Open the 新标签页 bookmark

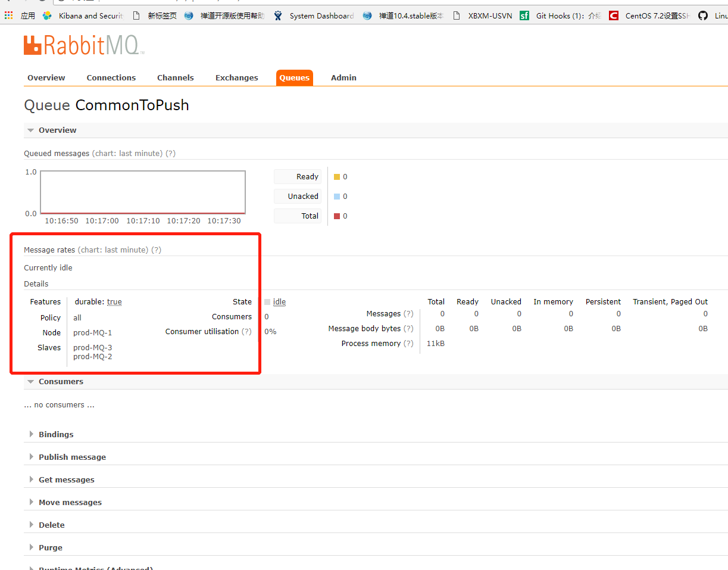click(155, 15)
